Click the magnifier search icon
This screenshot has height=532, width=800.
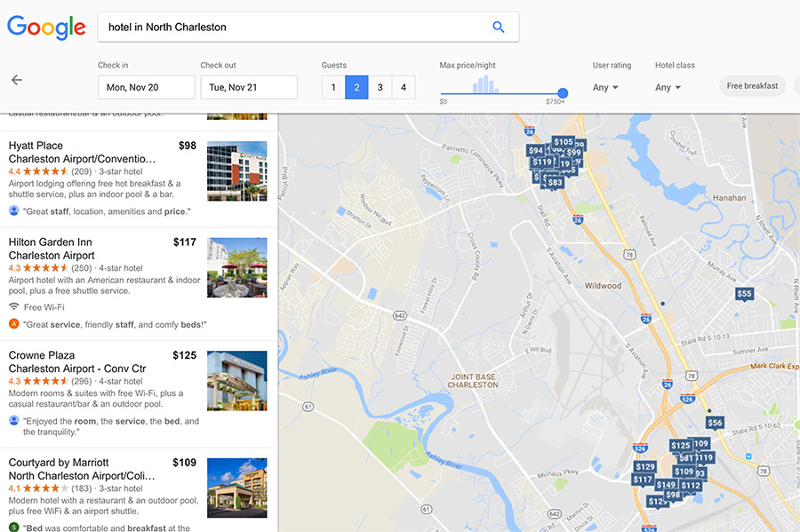499,27
